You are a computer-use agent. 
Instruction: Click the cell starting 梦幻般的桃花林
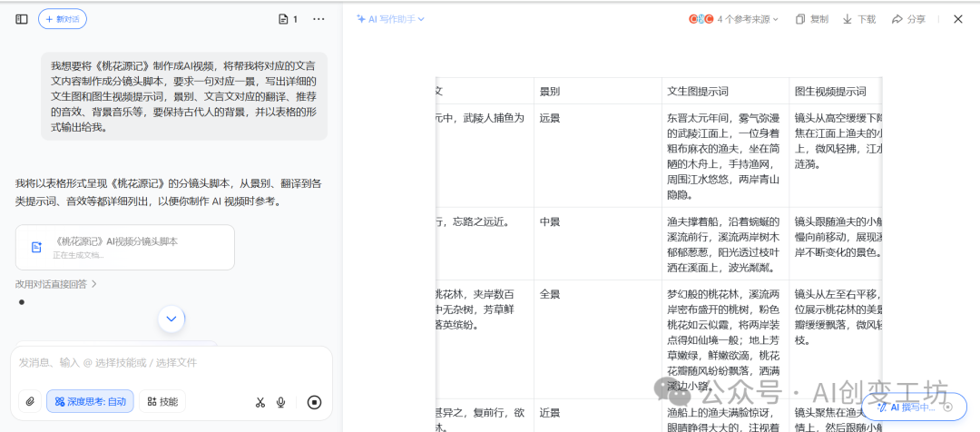[x=725, y=339]
